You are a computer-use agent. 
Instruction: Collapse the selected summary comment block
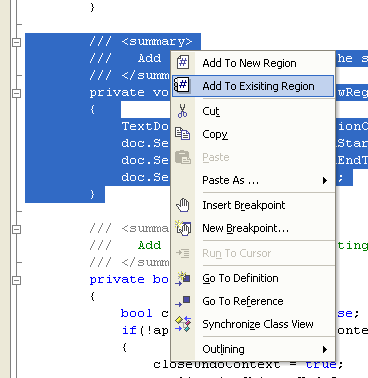click(x=17, y=42)
